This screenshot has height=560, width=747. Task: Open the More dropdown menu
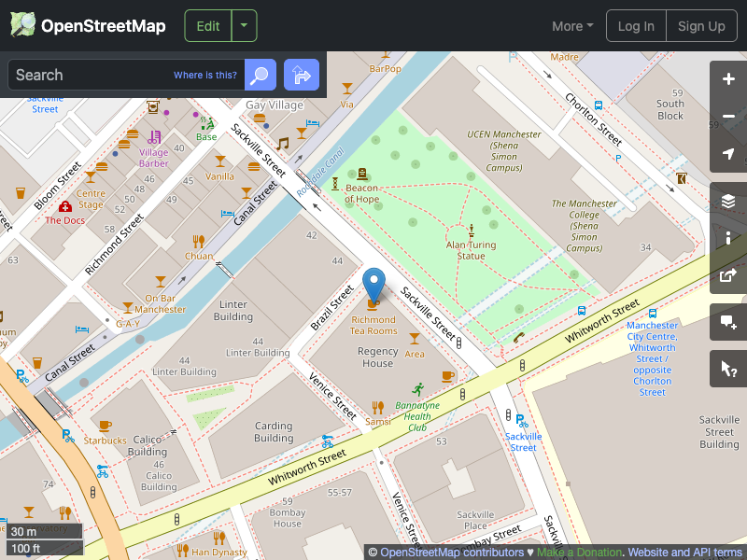pyautogui.click(x=571, y=26)
